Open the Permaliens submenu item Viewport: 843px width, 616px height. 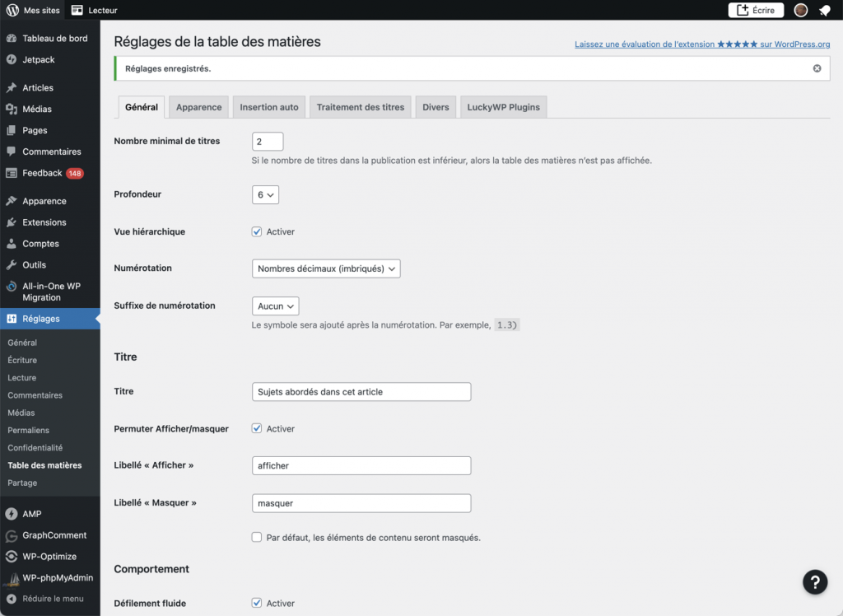point(29,431)
